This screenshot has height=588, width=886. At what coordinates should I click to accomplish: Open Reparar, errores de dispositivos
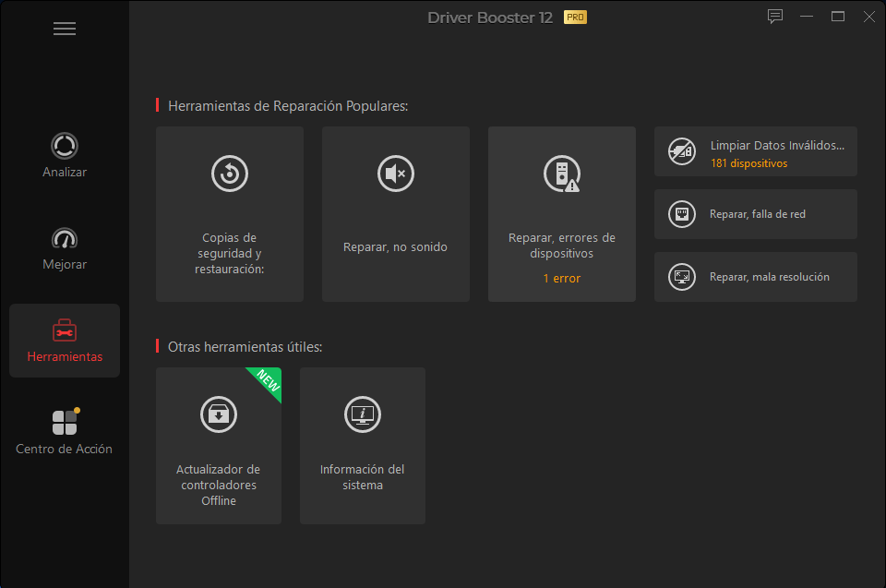point(562,214)
